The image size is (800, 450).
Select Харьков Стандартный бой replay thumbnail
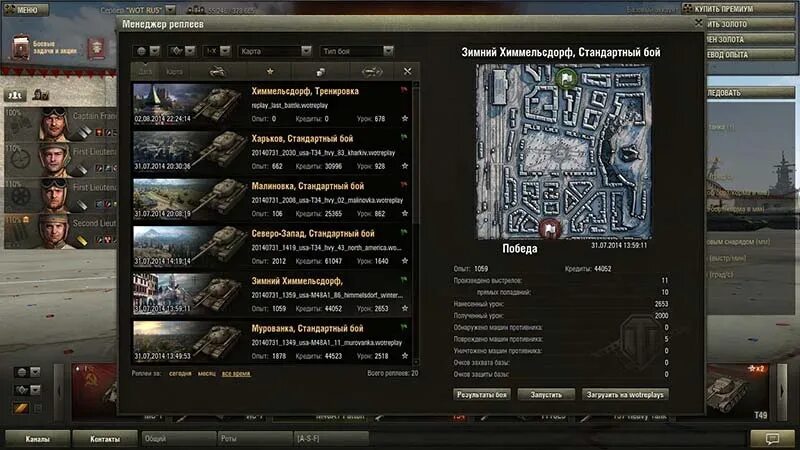click(188, 152)
